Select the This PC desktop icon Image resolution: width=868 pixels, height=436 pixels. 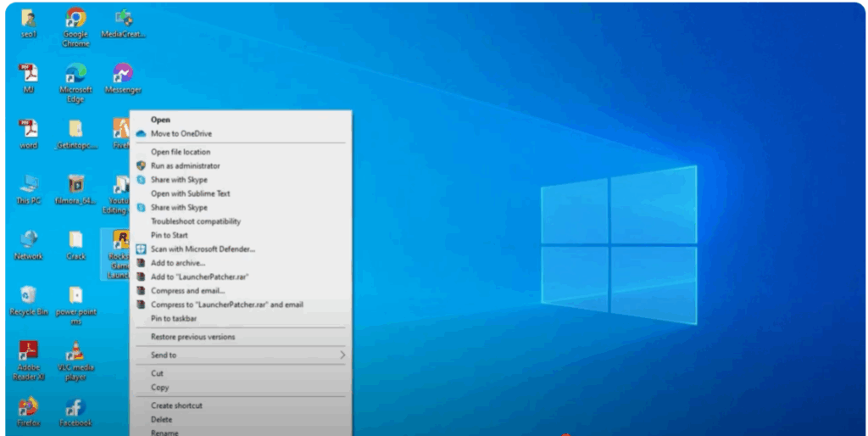[28, 189]
